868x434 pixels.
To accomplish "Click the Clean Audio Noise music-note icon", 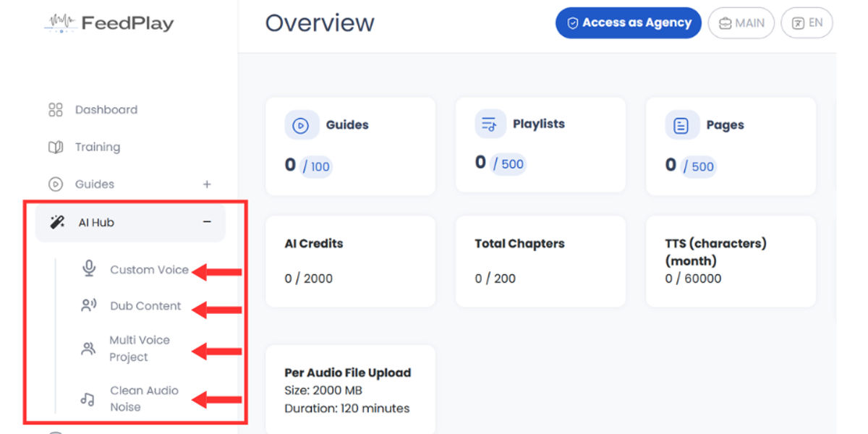I will point(88,399).
